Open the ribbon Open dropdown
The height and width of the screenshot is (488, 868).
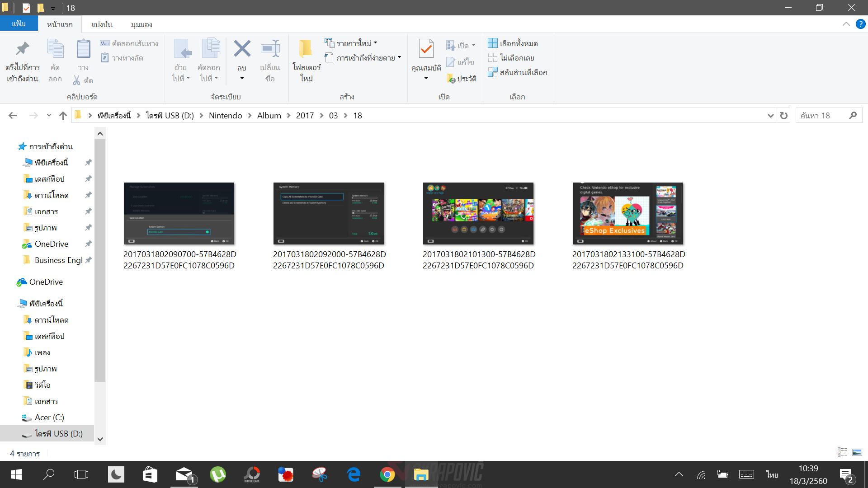461,45
